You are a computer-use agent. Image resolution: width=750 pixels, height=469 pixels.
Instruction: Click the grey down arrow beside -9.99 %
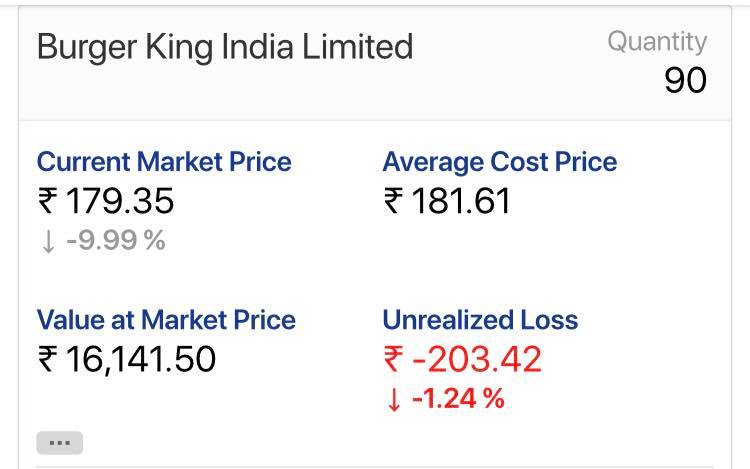click(48, 241)
